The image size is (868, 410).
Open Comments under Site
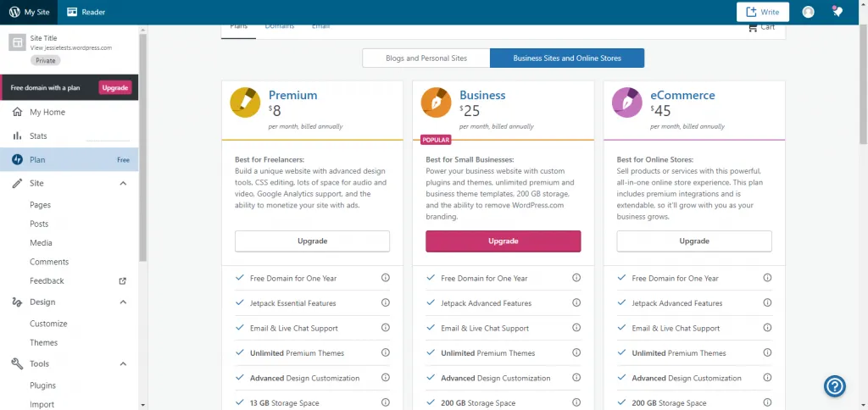click(x=49, y=262)
